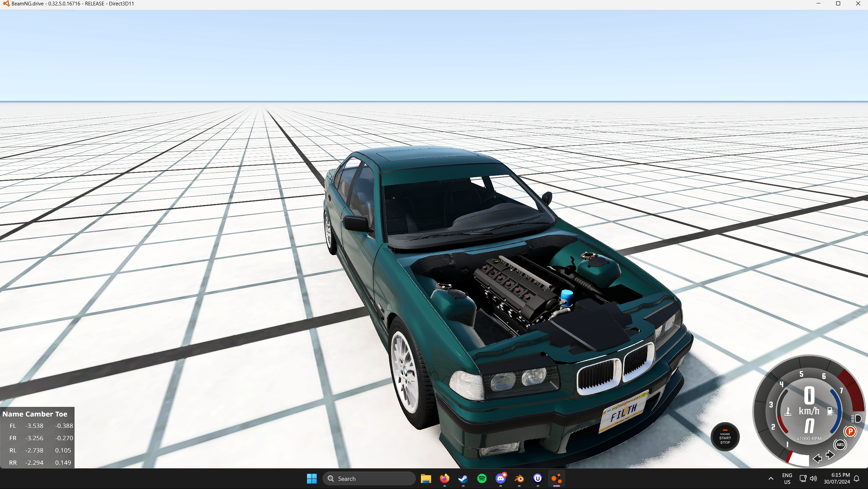Open Firefox from the taskbar
Viewport: 868px width, 489px height.
tap(444, 478)
